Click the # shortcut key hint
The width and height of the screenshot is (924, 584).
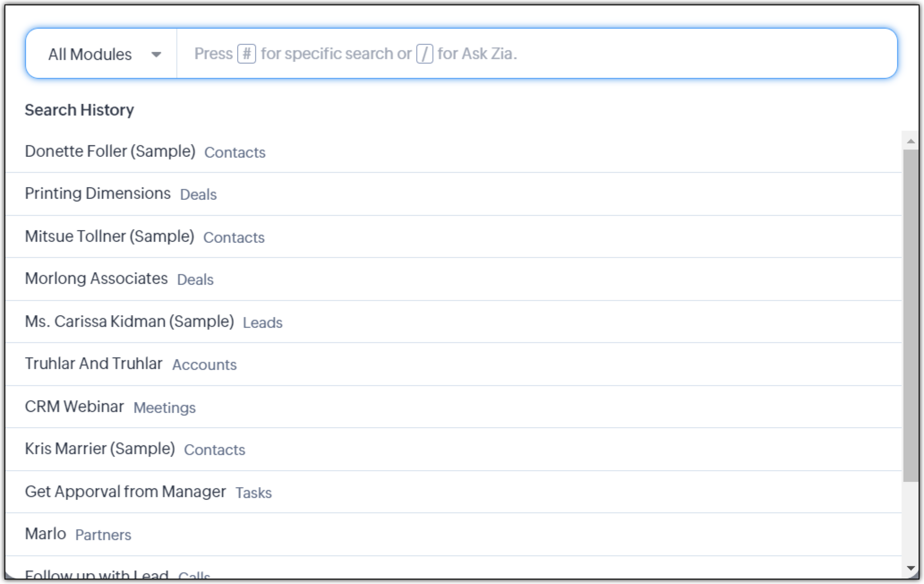pyautogui.click(x=246, y=54)
